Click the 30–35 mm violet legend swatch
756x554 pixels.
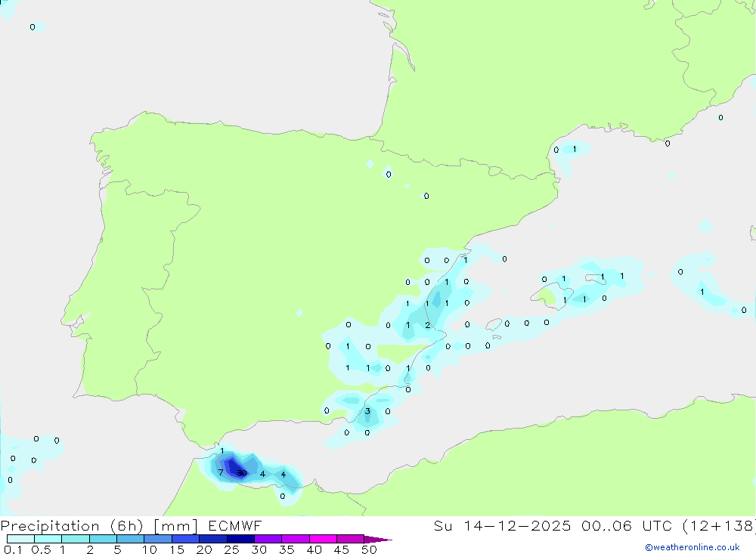pos(268,539)
